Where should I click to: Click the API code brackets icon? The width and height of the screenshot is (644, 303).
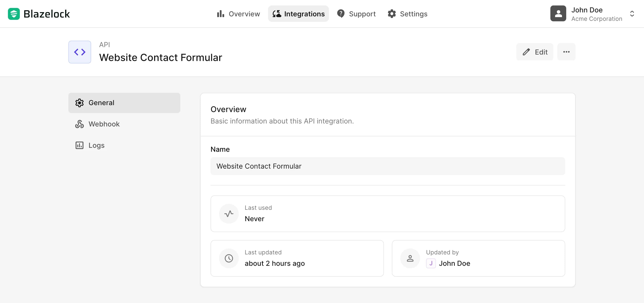point(80,52)
